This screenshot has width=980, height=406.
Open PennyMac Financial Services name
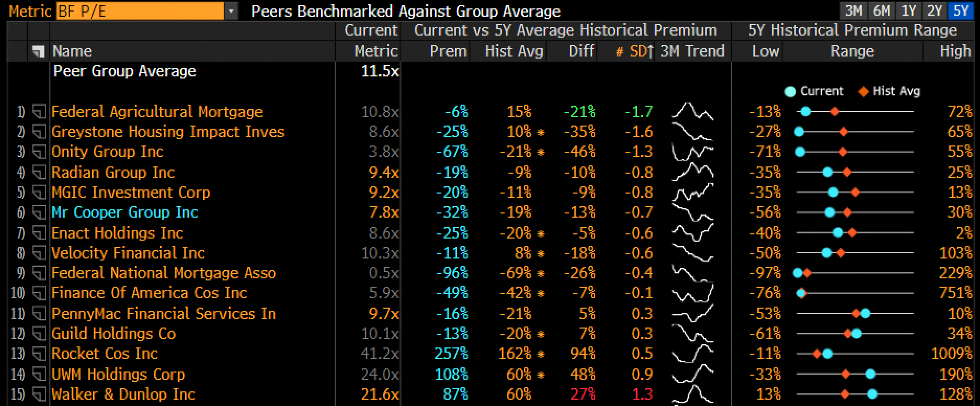[164, 313]
